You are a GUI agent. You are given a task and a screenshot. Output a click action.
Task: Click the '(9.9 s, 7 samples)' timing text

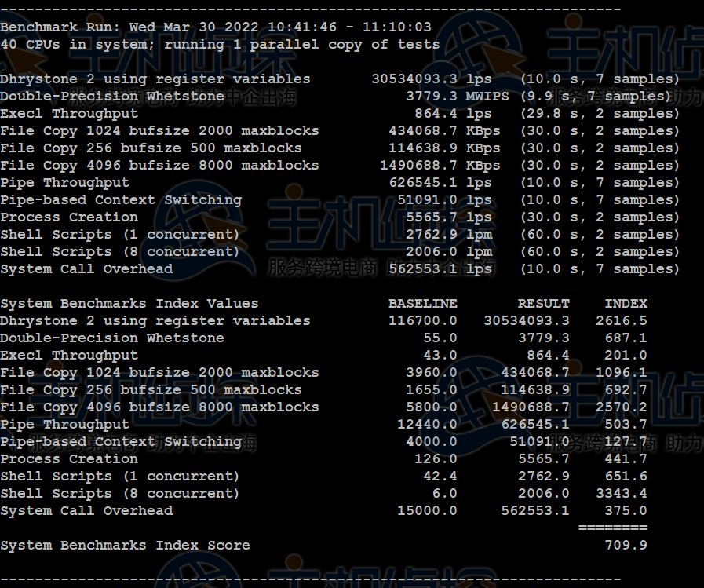596,97
